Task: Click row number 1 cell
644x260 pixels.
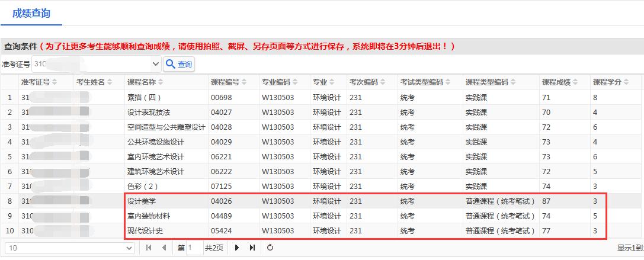Action: tap(10, 98)
